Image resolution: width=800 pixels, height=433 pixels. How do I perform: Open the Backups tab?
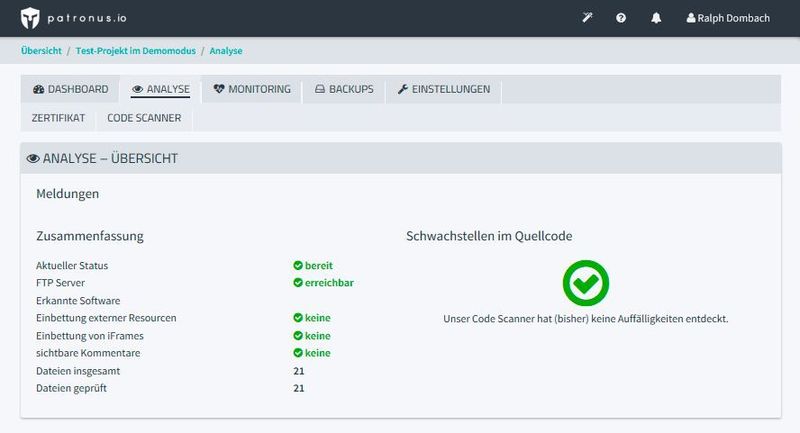tap(344, 89)
